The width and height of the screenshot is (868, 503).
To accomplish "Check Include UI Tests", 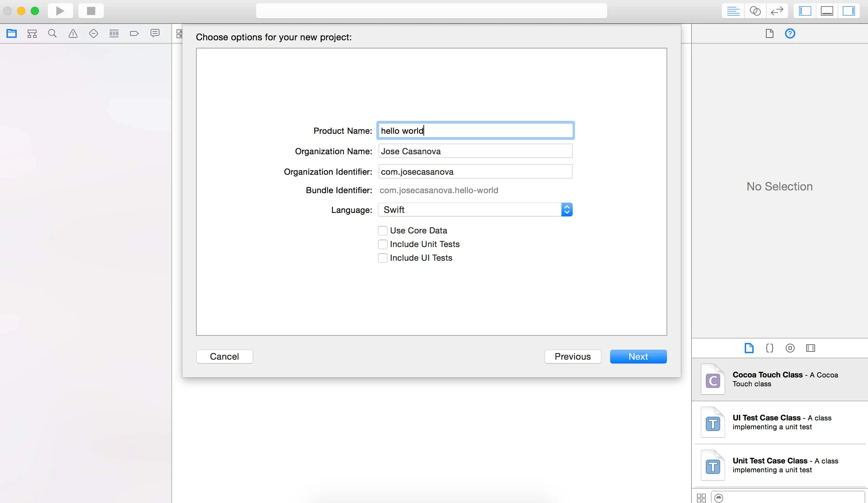I will [x=383, y=258].
